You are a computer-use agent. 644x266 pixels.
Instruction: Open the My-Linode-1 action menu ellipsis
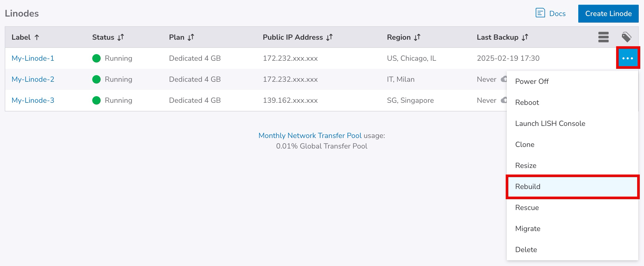point(628,58)
